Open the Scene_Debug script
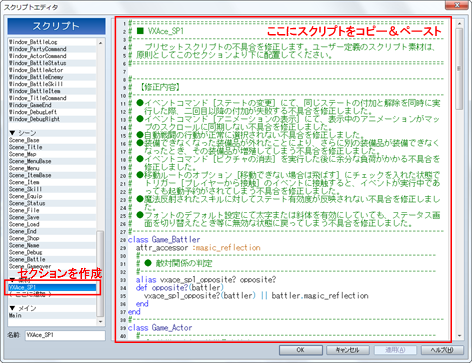 click(52, 252)
